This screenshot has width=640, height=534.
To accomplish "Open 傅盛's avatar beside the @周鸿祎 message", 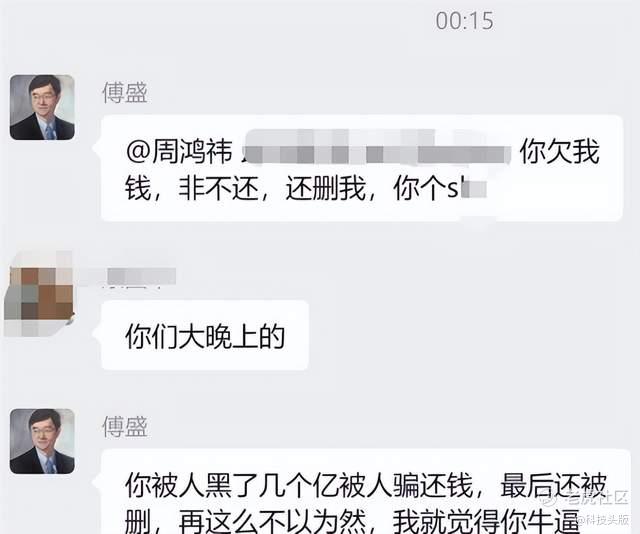I will pos(42,107).
